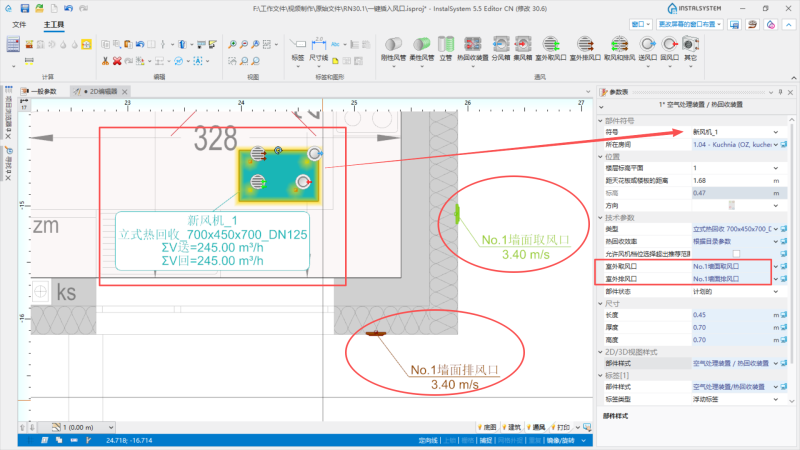
Task: Close the 2D编辑器 tab
Action: point(125,92)
